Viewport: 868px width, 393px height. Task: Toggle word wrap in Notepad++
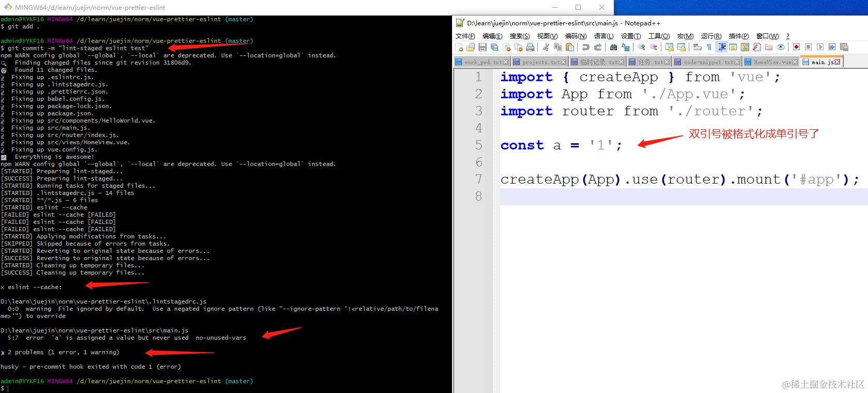tap(697, 47)
